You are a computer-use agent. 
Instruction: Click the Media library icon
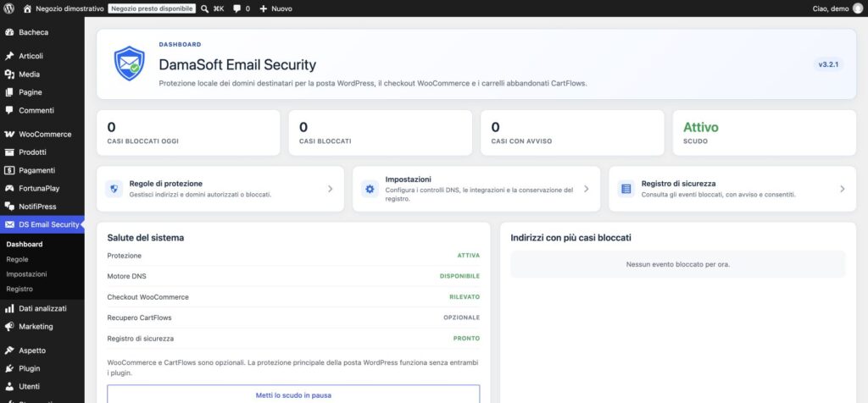(9, 74)
